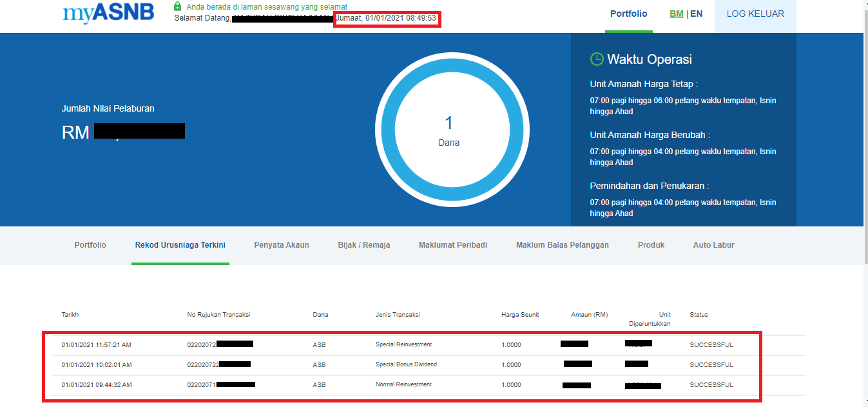868x407 pixels.
Task: Switch language to BM
Action: 676,14
